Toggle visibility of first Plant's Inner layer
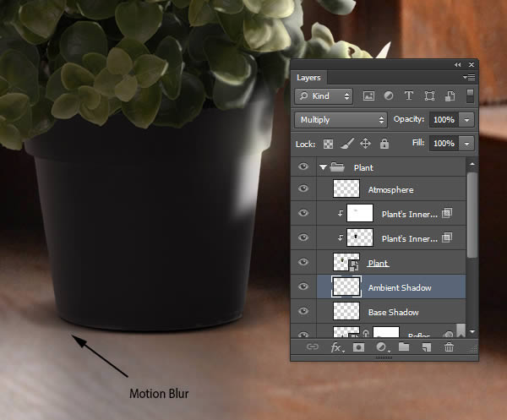Screen dimensions: 507x420 pos(303,213)
